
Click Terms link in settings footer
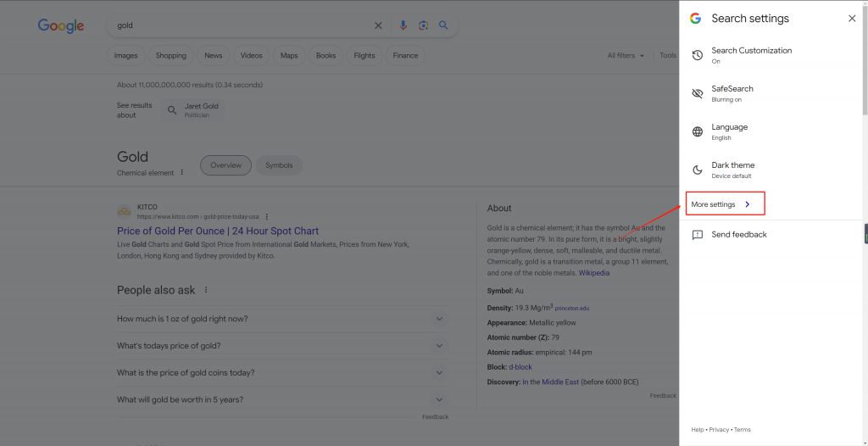pos(743,429)
